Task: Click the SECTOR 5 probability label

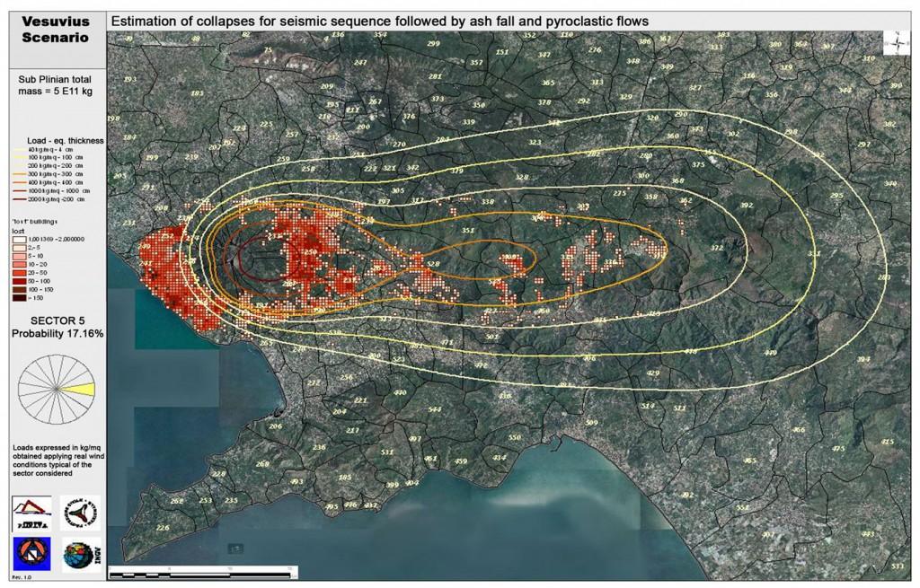Action: tap(53, 328)
